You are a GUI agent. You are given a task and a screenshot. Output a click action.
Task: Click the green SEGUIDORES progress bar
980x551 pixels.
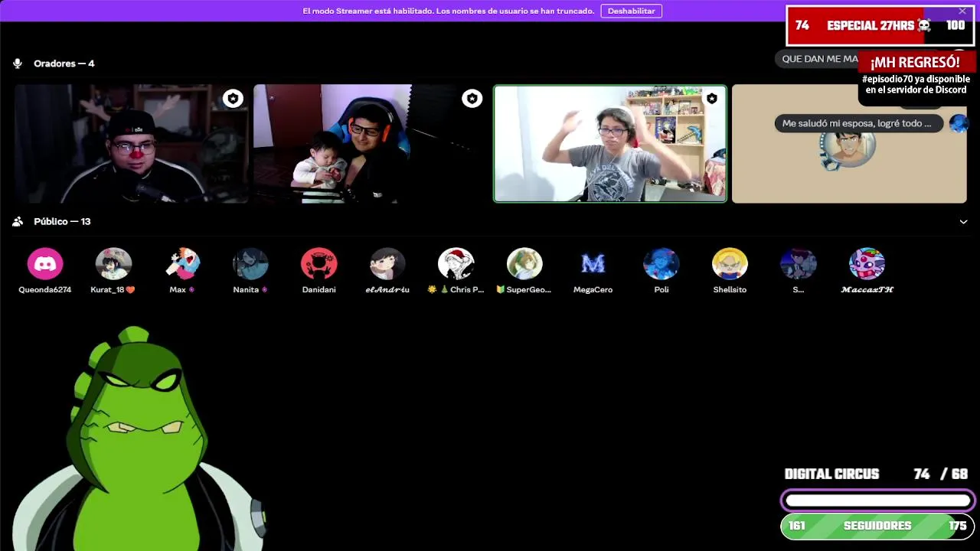coord(877,526)
